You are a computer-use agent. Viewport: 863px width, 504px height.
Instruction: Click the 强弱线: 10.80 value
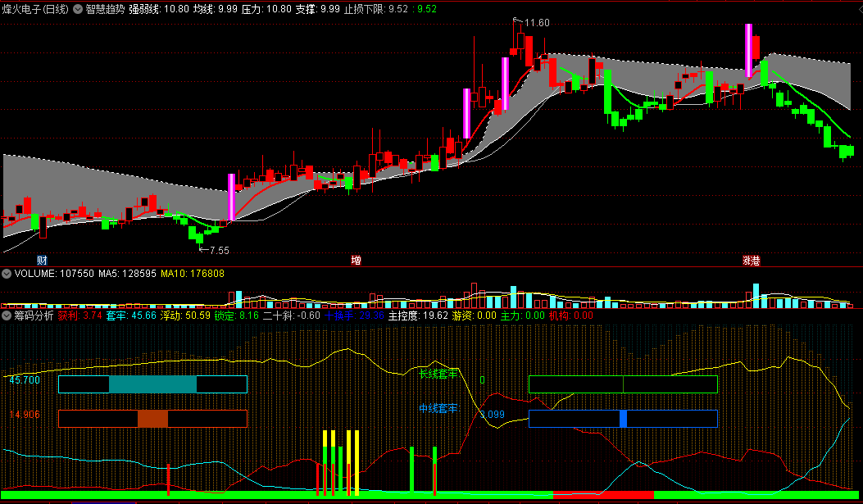159,9
